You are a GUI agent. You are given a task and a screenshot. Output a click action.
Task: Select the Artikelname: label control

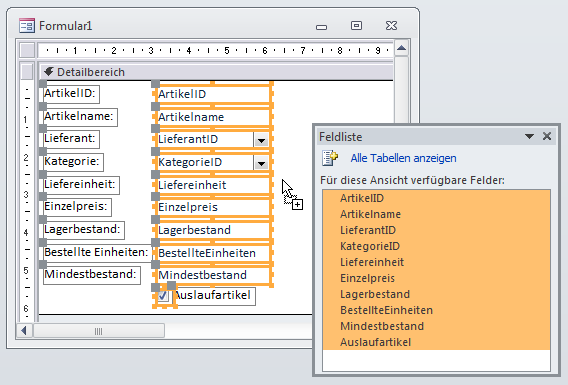coord(80,117)
